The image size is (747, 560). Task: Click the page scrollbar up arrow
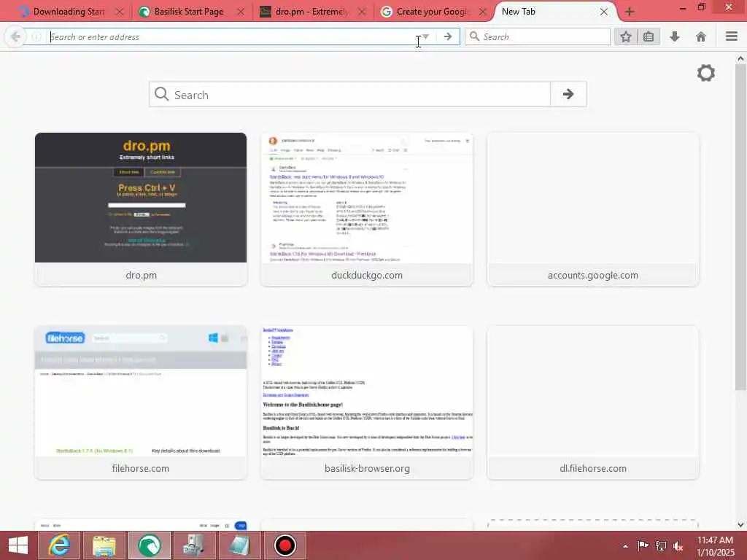pyautogui.click(x=740, y=58)
